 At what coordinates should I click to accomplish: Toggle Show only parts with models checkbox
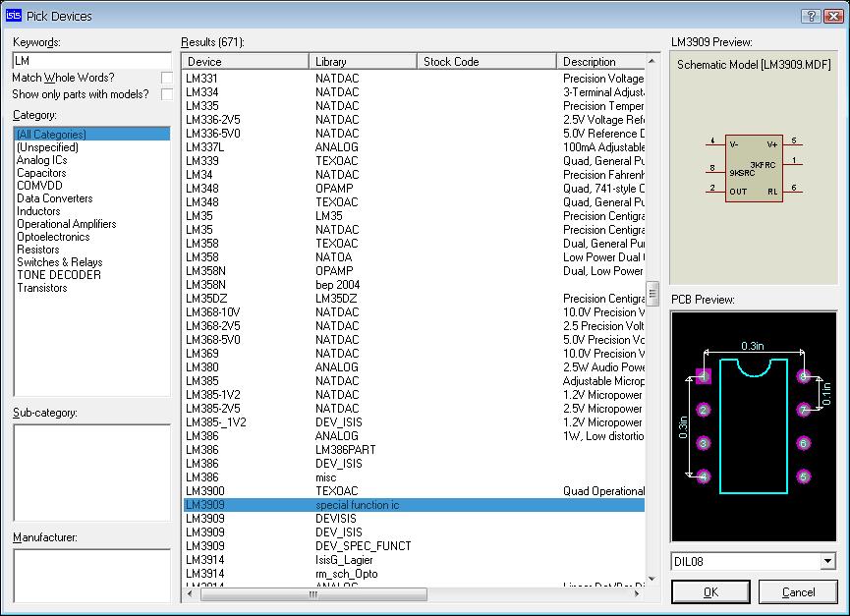tap(167, 94)
